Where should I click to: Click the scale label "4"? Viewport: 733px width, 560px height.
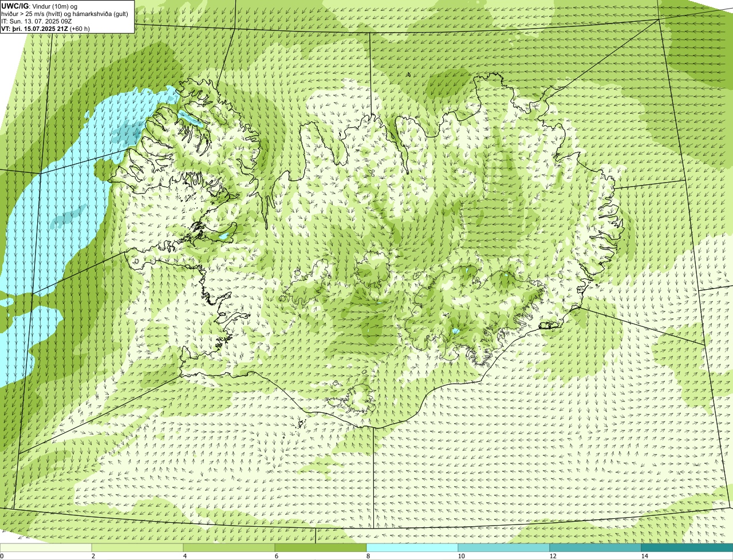(184, 556)
